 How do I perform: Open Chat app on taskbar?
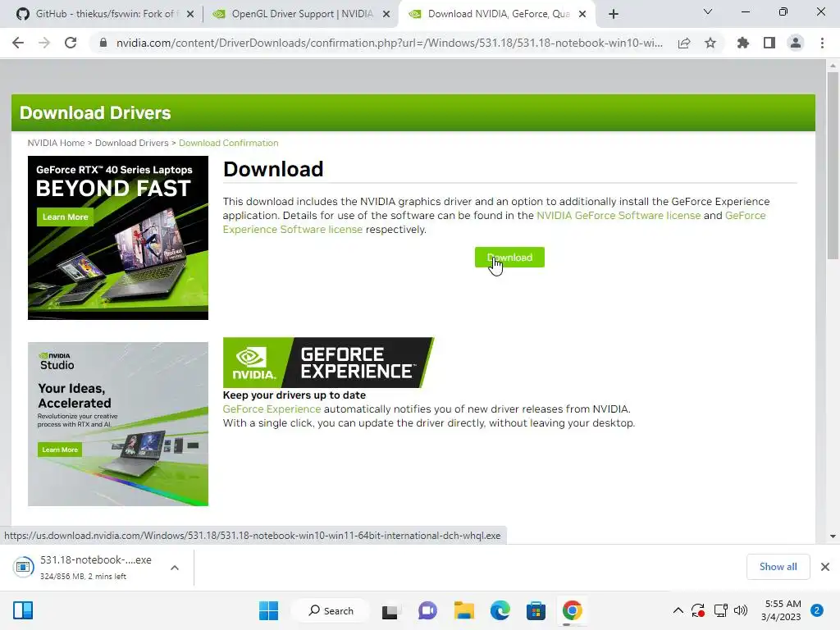pyautogui.click(x=427, y=610)
